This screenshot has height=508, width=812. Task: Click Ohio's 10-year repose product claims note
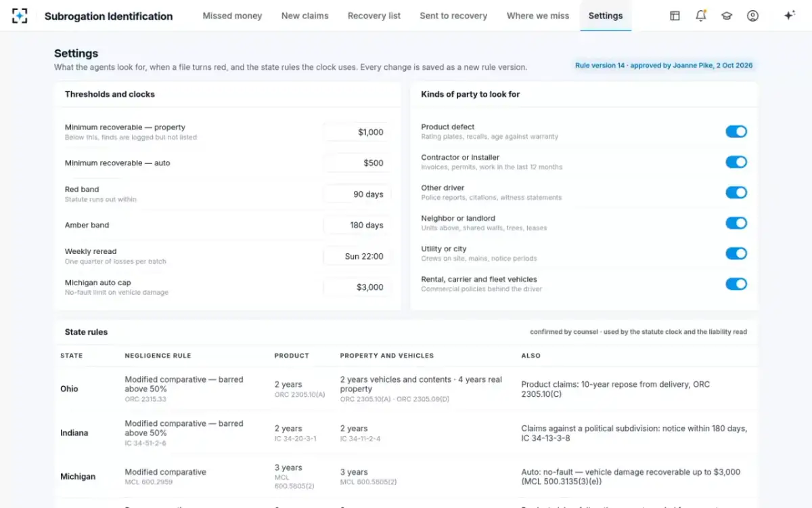[x=616, y=389]
